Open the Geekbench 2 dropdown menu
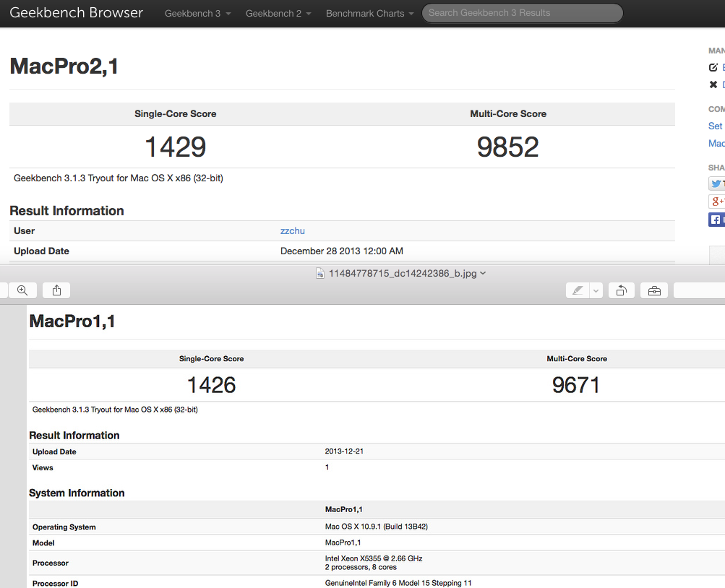 tap(278, 14)
